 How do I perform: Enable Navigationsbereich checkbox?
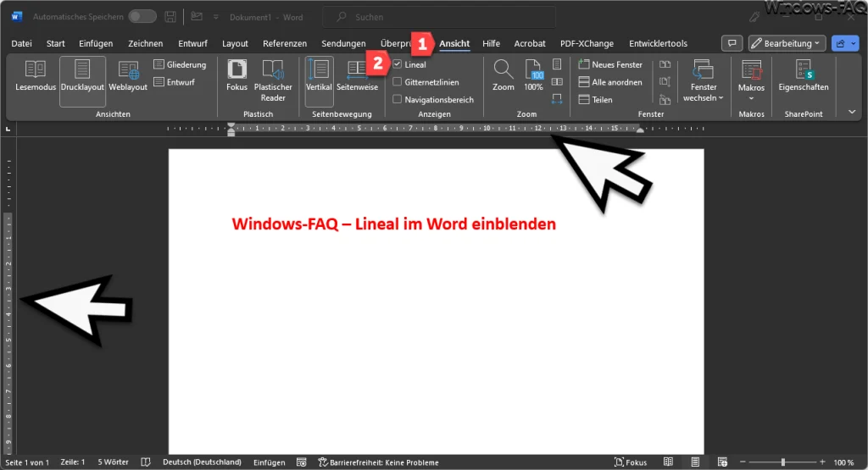pos(398,100)
